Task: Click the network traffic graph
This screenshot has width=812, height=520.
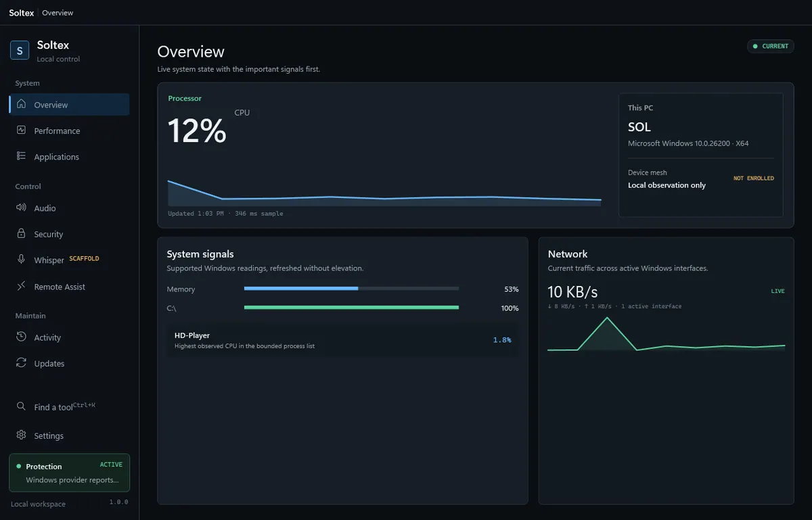Action: pyautogui.click(x=666, y=334)
